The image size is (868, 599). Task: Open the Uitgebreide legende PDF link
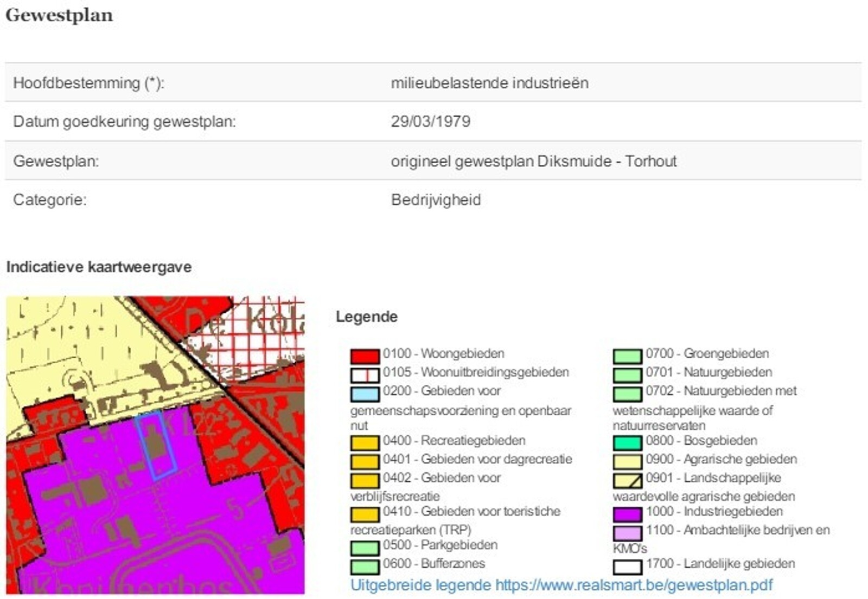tap(561, 585)
